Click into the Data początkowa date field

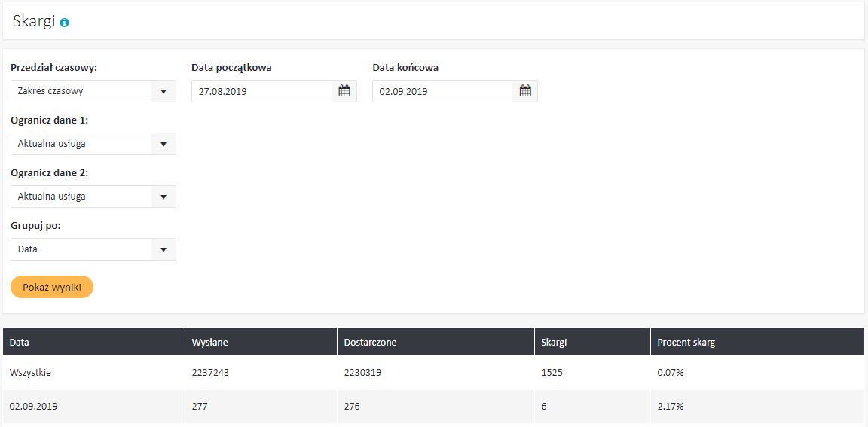[261, 91]
